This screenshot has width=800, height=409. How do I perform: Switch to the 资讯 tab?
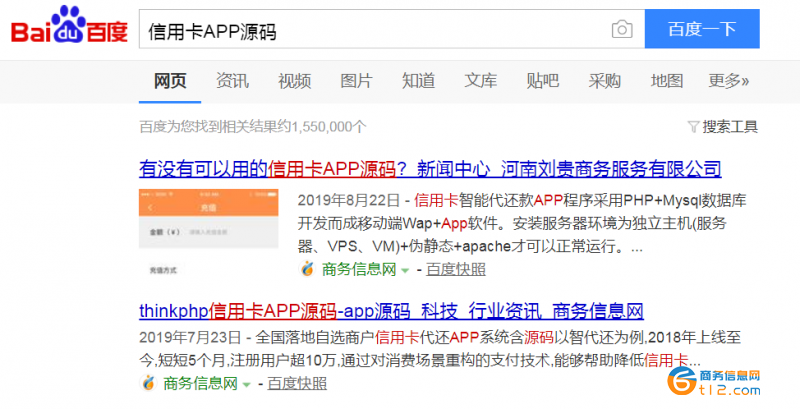tap(232, 81)
